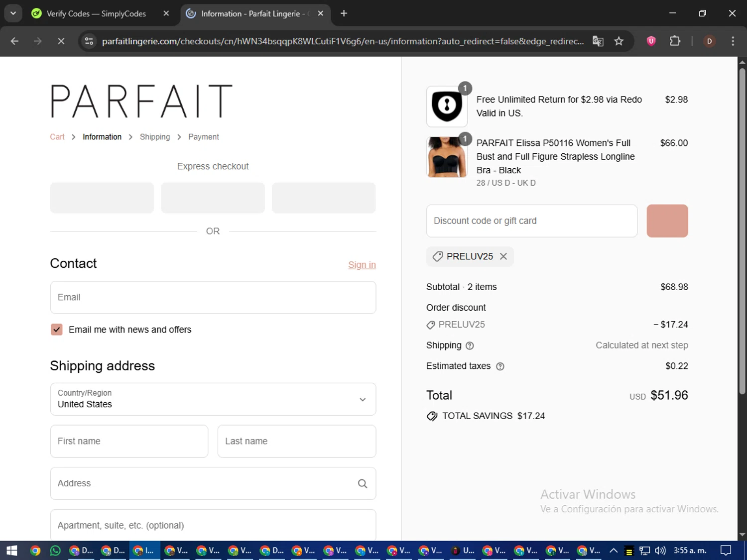This screenshot has height=560, width=747.
Task: Open the Chrome profile D avatar
Action: tap(710, 41)
